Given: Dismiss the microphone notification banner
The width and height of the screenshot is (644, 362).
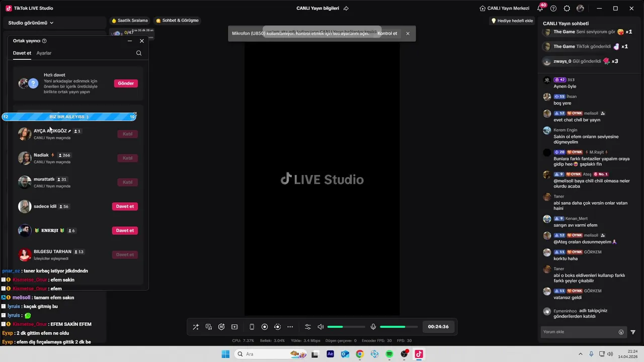Looking at the screenshot, I should point(408,34).
